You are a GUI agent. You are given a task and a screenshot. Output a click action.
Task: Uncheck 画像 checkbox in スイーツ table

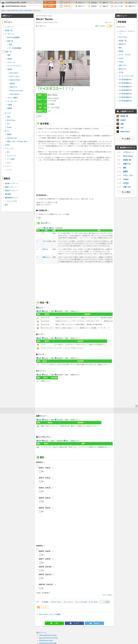[x=37, y=374]
